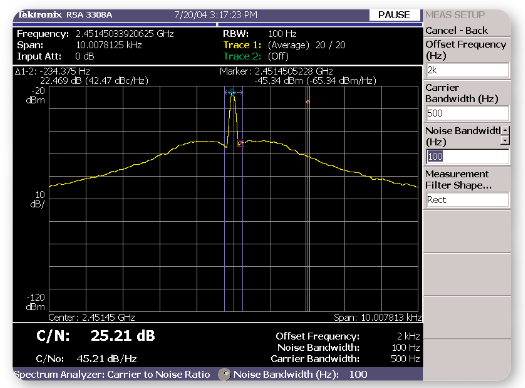Select the Cancel - Back menu option
The height and width of the screenshot is (388, 525).
(x=456, y=30)
